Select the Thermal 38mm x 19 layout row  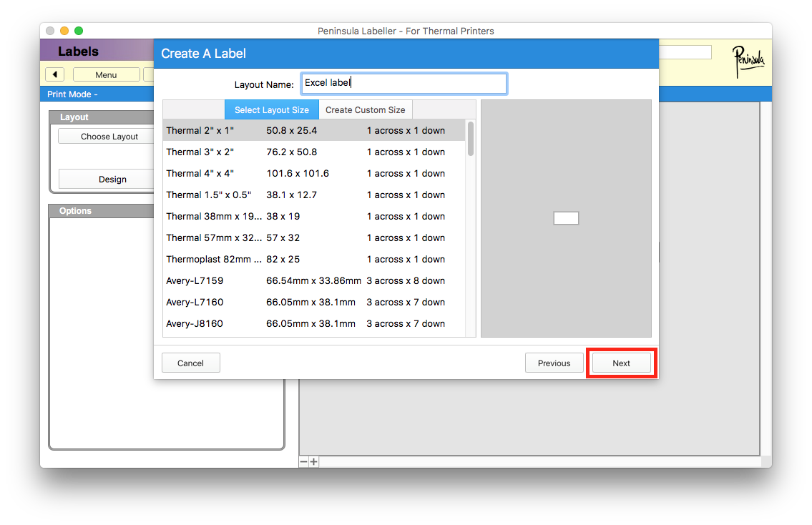tap(314, 217)
